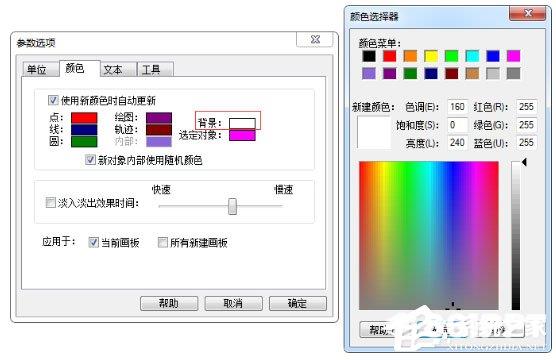Pick the black swatch in the color menu

[x=369, y=56]
